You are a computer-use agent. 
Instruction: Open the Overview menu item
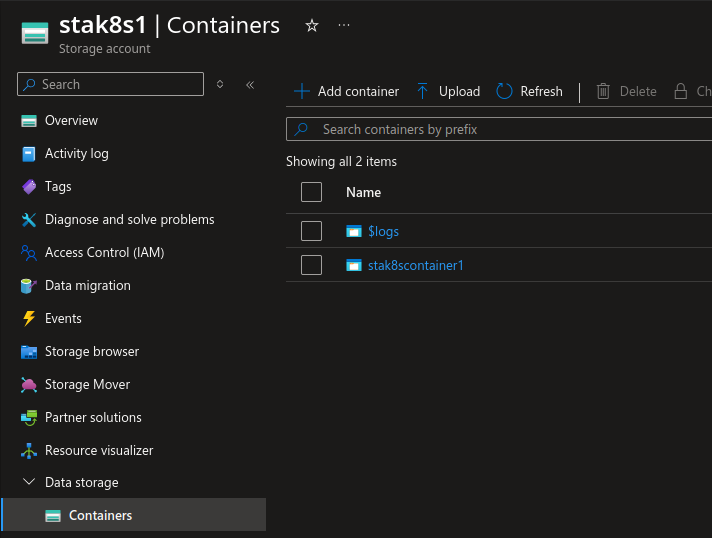(71, 120)
